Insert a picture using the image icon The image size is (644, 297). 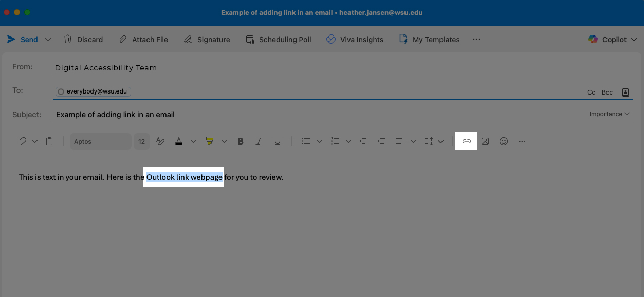click(x=485, y=141)
